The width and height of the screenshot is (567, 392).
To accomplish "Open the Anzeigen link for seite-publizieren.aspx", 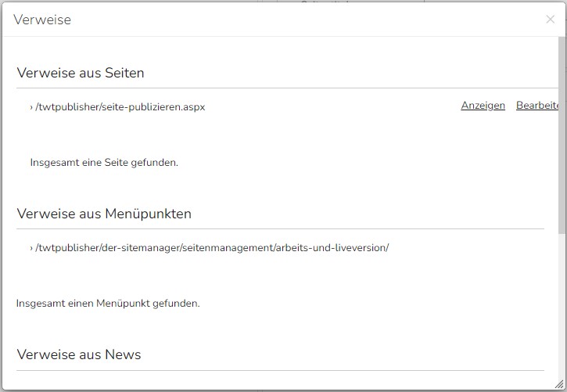I will click(x=483, y=105).
